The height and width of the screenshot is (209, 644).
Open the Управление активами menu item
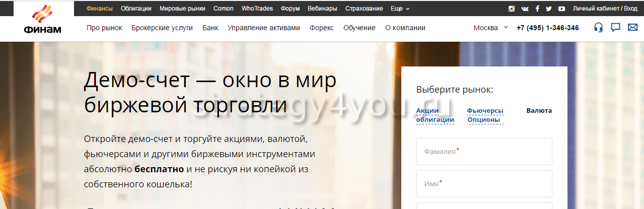point(263,28)
